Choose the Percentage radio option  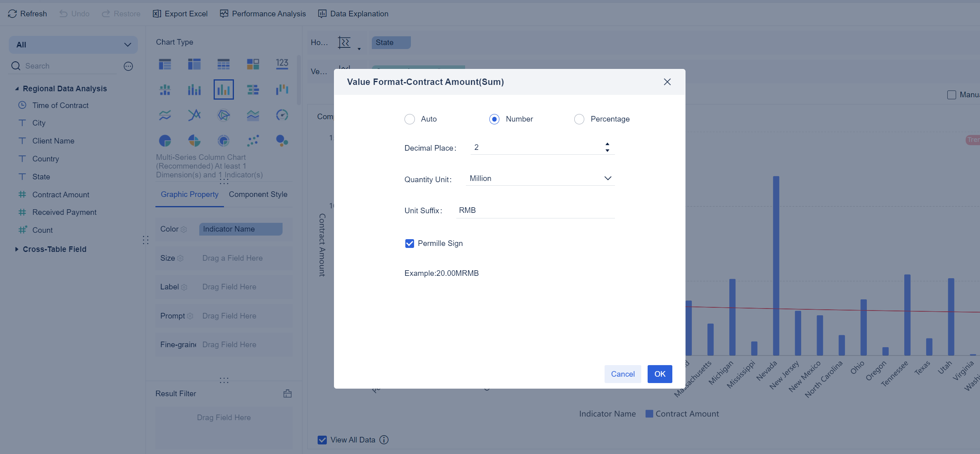pyautogui.click(x=579, y=119)
